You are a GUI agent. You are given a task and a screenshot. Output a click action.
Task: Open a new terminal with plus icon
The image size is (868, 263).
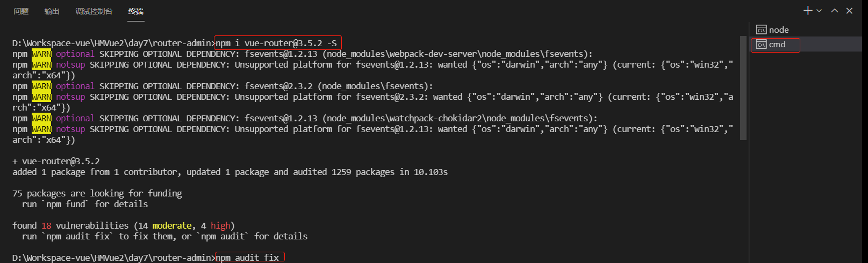click(x=808, y=11)
